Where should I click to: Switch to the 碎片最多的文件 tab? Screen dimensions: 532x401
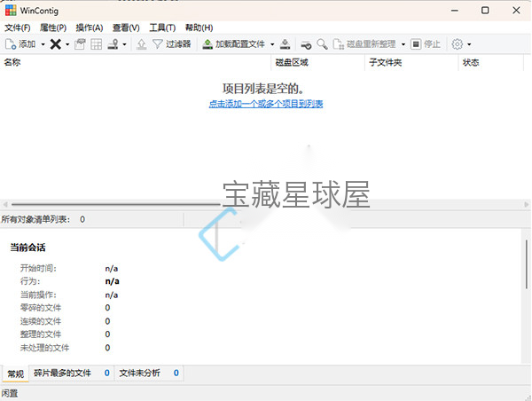pos(72,373)
